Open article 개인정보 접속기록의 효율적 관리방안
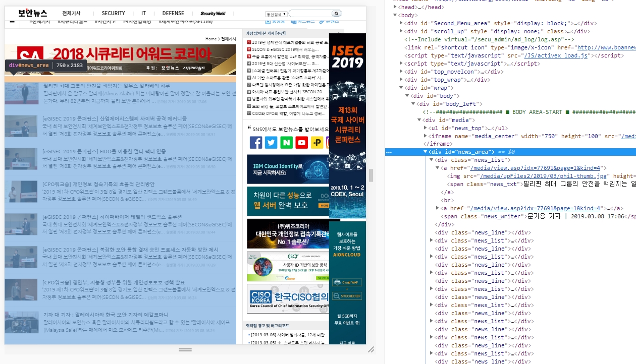Viewport: 636px width, 364px height. tap(99, 184)
